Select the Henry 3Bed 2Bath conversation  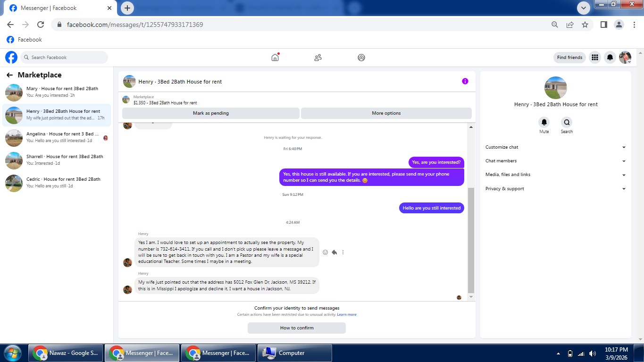(57, 115)
